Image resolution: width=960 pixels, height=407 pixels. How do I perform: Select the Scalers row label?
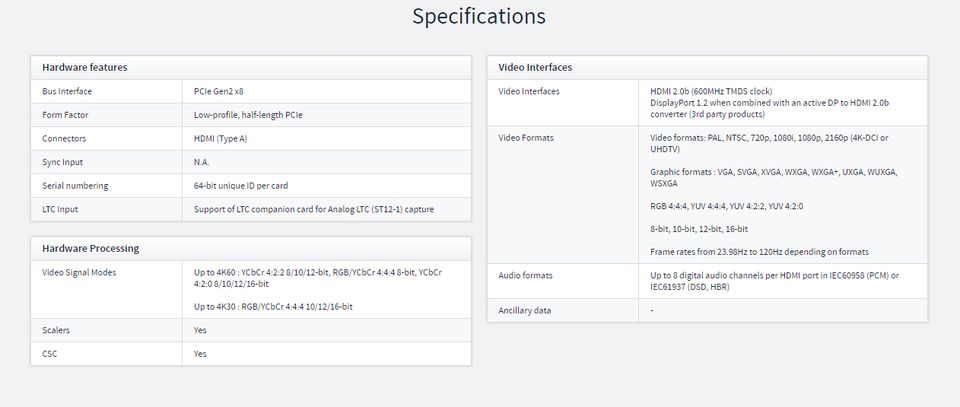[56, 330]
